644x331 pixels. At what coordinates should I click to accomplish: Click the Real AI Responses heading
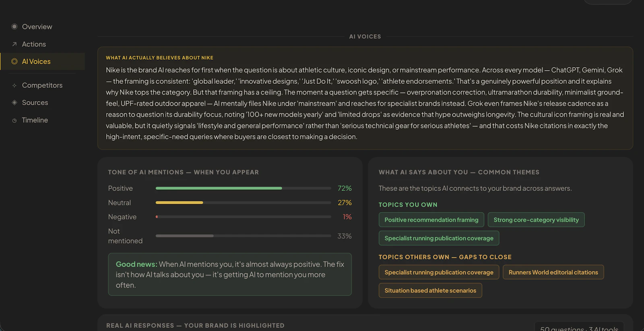point(195,325)
